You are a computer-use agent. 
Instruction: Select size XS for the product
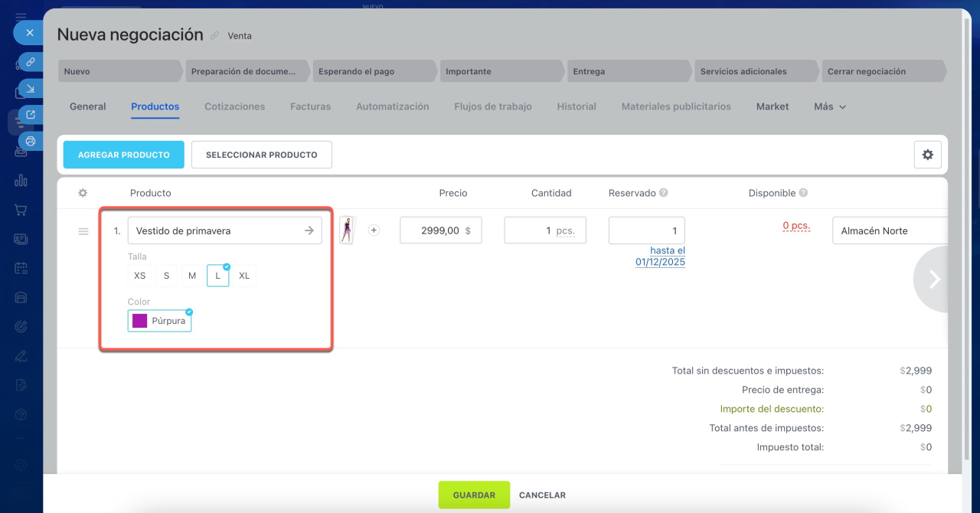[139, 276]
